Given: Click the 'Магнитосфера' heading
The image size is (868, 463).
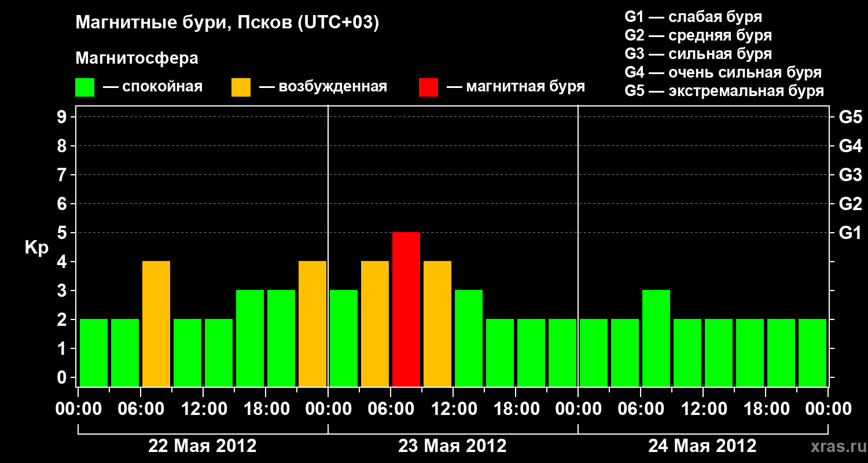Looking at the screenshot, I should (137, 58).
